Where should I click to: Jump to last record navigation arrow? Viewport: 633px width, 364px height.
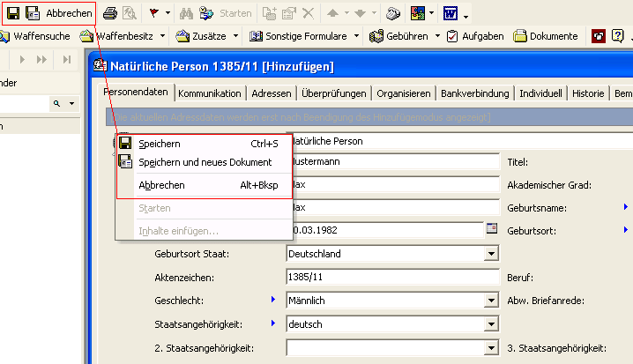click(x=67, y=58)
